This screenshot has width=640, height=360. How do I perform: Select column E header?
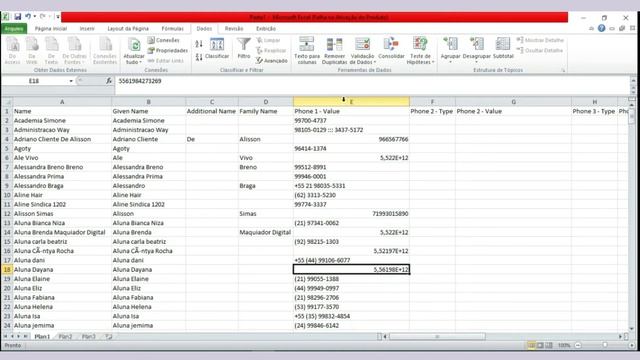(351, 102)
